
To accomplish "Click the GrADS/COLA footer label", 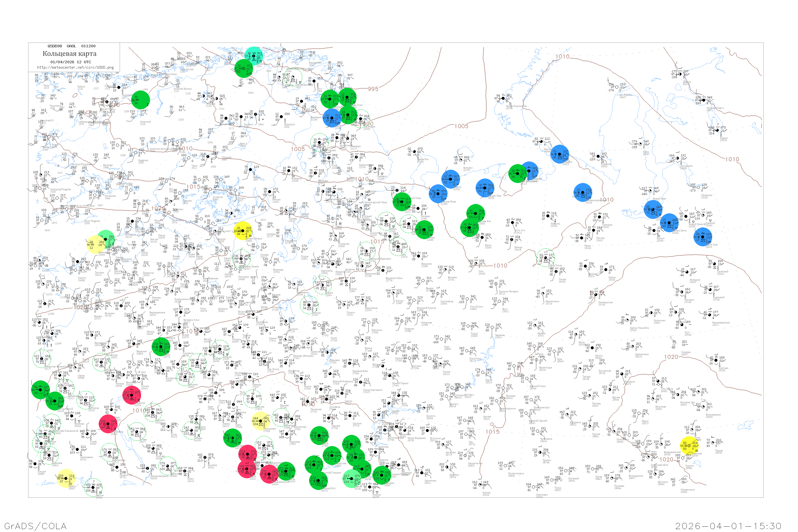I will click(35, 526).
